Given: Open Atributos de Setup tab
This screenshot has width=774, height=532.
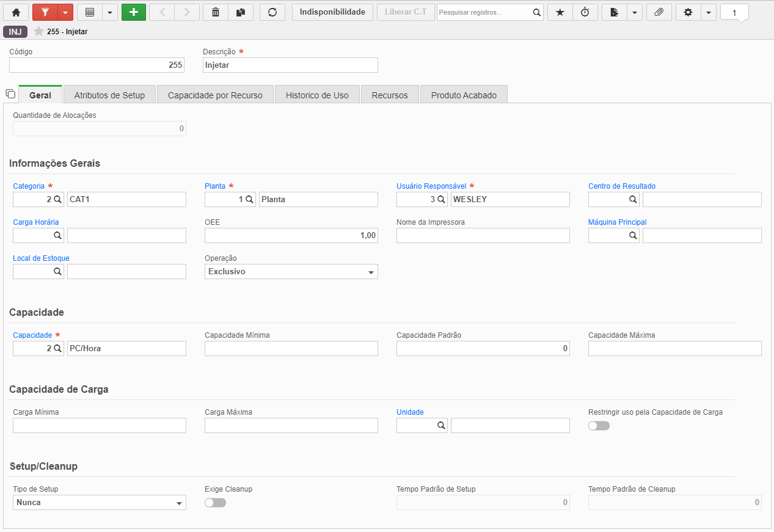Looking at the screenshot, I should click(x=109, y=95).
